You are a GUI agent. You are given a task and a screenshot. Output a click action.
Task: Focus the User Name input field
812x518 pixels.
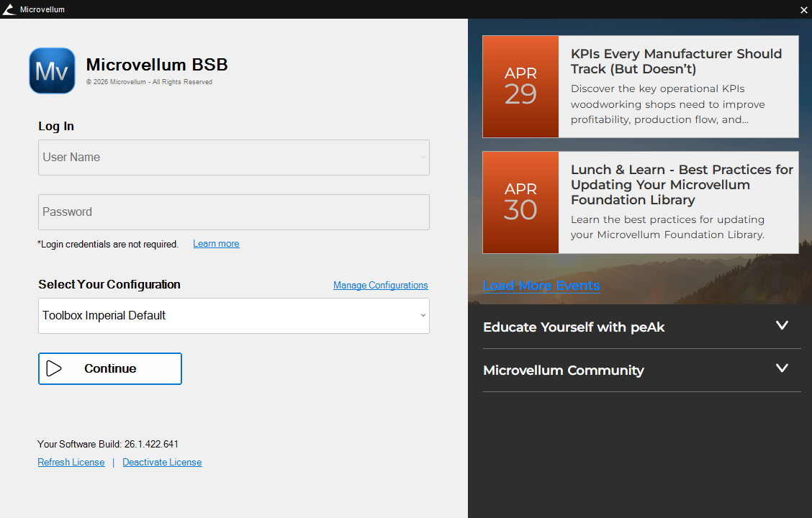click(227, 158)
